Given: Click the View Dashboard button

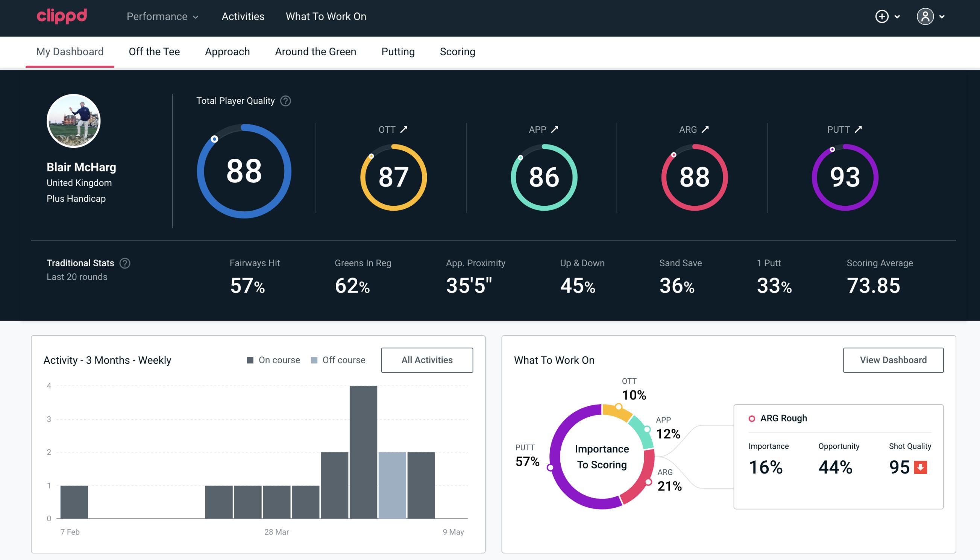Looking at the screenshot, I should (894, 360).
